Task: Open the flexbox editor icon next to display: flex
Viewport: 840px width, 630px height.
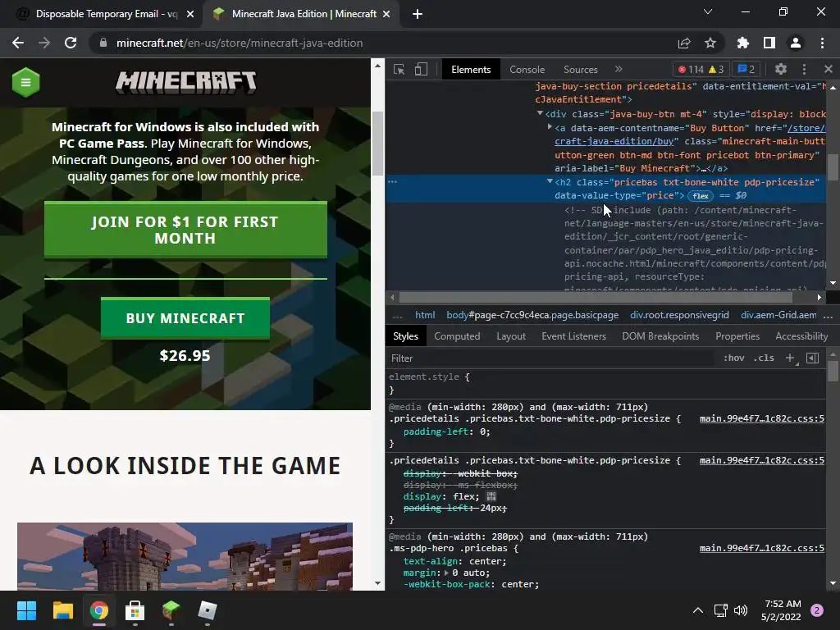Action: pos(491,496)
